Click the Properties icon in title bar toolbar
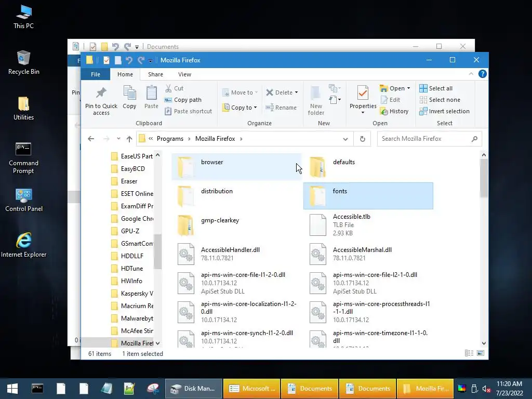Viewport: 532px width, 399px height. [106, 60]
